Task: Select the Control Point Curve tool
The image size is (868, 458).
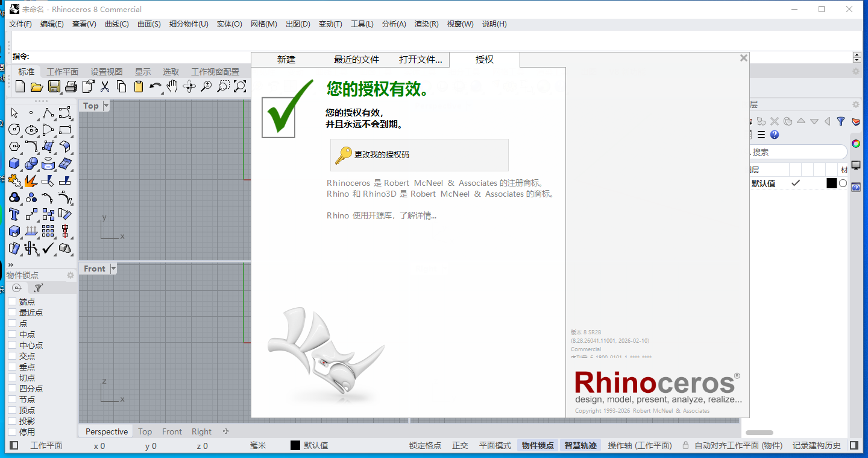Action: 64,112
